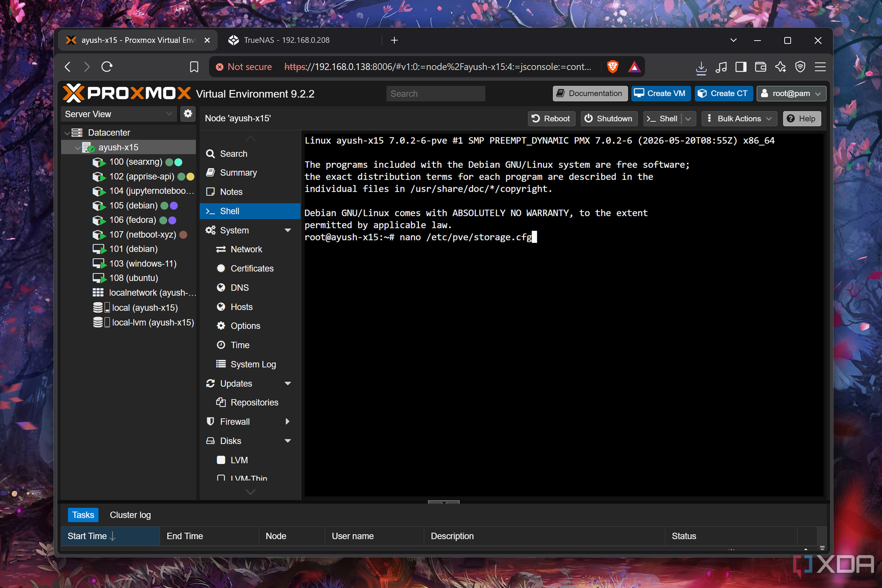Viewport: 882px width, 588px height.
Task: Open Brave Rewards triangle icon
Action: [x=634, y=67]
